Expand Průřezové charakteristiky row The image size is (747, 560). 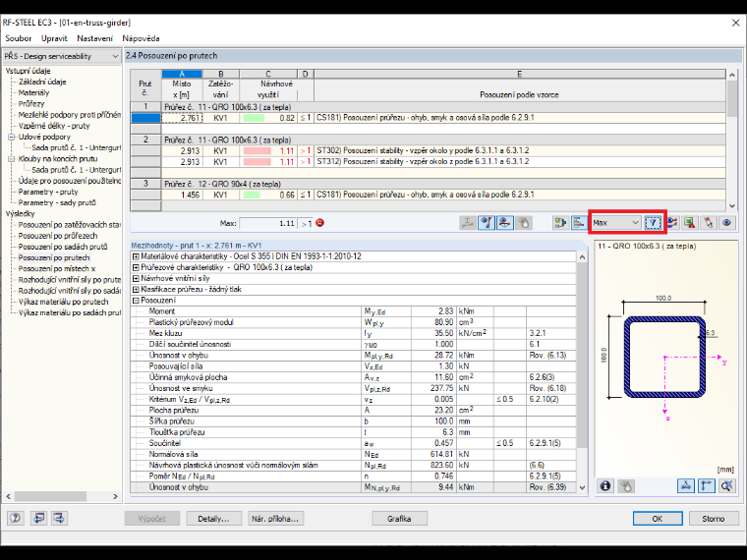pos(136,267)
